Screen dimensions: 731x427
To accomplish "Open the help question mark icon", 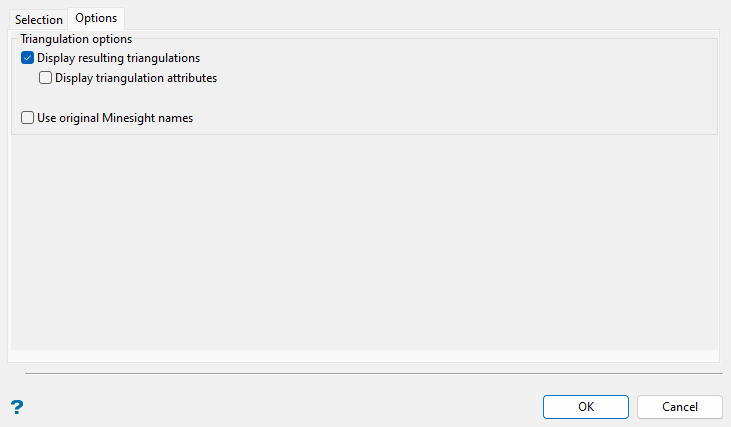I will click(x=16, y=407).
